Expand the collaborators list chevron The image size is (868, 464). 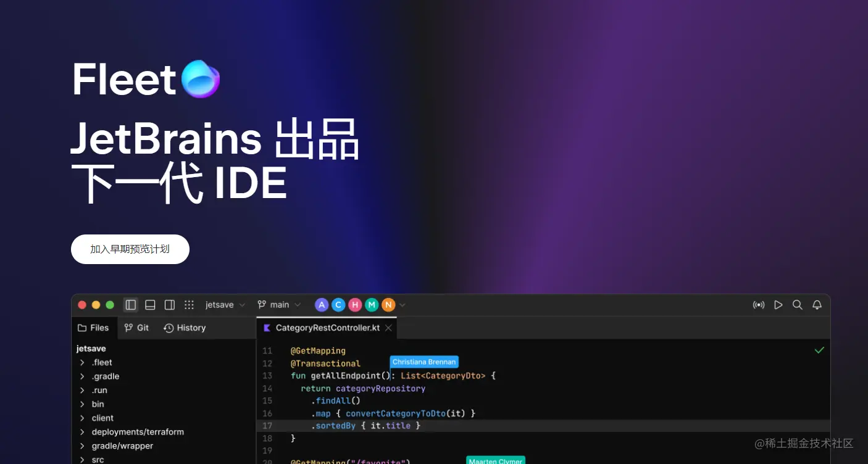click(x=403, y=305)
